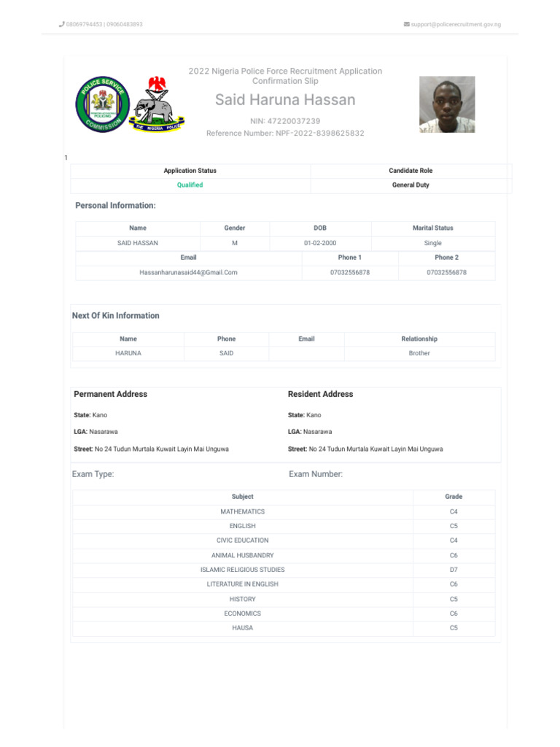This screenshot has height=747, width=560.
Task: Click the envelope email icon in header
Action: pyautogui.click(x=407, y=24)
